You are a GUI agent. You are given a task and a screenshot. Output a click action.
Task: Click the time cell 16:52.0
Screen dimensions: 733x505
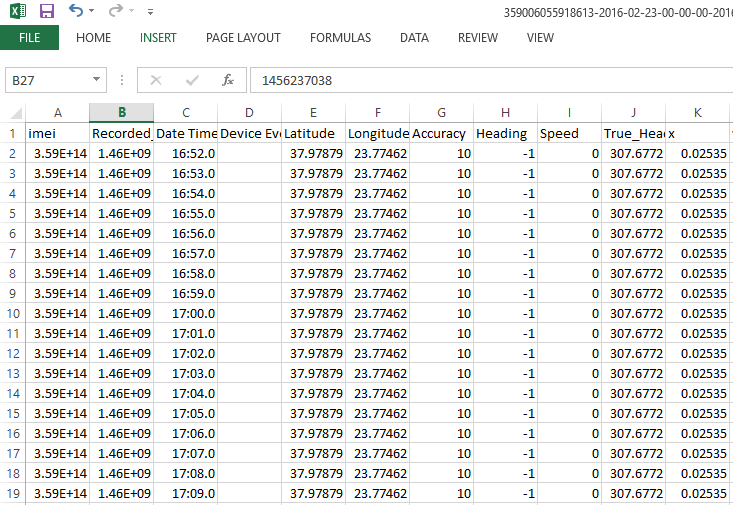186,153
